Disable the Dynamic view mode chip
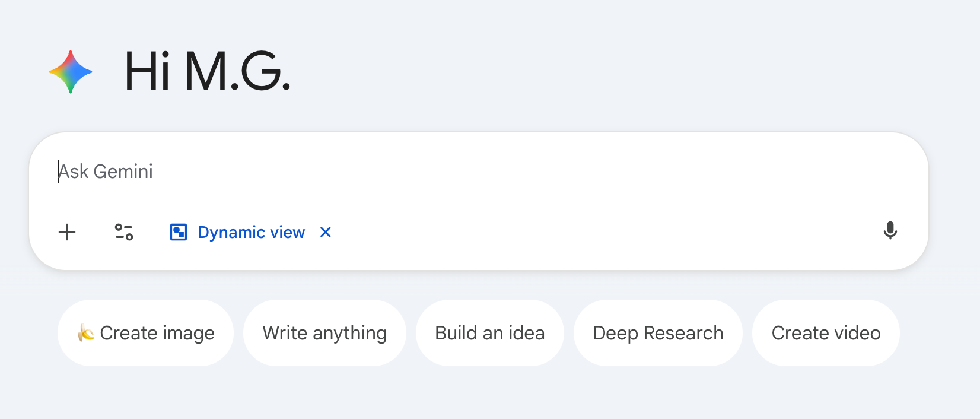The width and height of the screenshot is (980, 419). (x=325, y=233)
